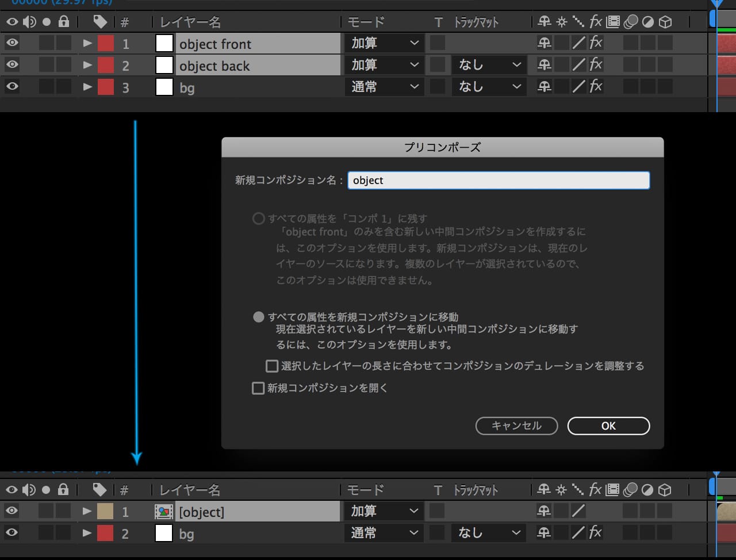The height and width of the screenshot is (560, 736).
Task: Click the モード column header in bottom panel
Action: click(x=366, y=490)
